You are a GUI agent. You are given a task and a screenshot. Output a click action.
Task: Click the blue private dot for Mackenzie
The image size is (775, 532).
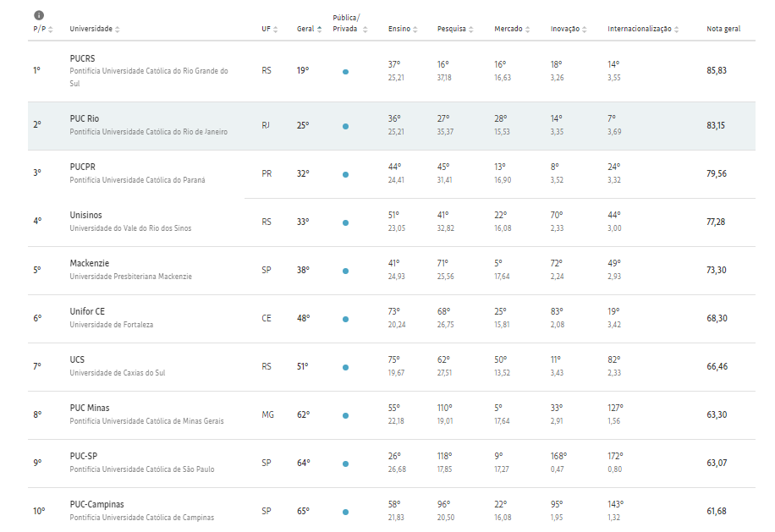pyautogui.click(x=345, y=271)
